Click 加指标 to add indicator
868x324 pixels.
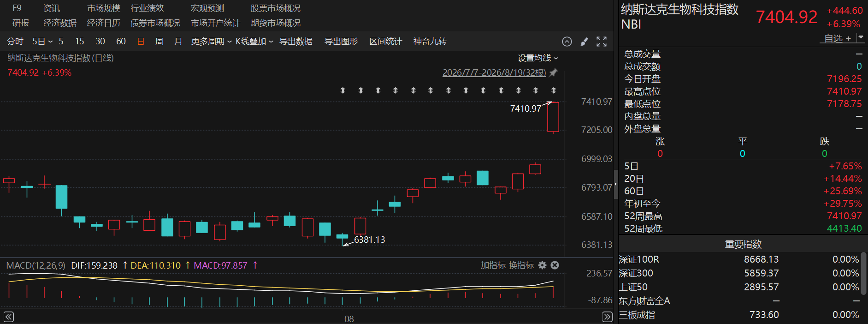(493, 265)
